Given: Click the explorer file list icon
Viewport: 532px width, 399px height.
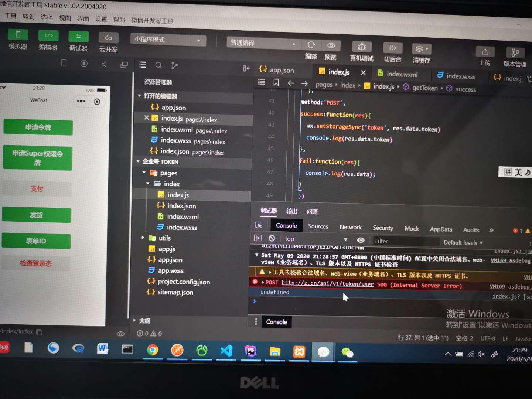Looking at the screenshot, I should (x=143, y=65).
